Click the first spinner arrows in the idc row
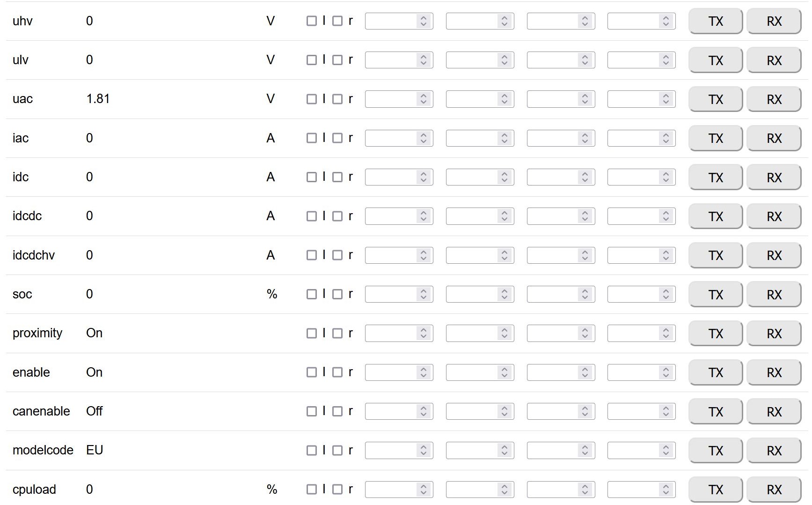The height and width of the screenshot is (505, 812). [x=423, y=177]
